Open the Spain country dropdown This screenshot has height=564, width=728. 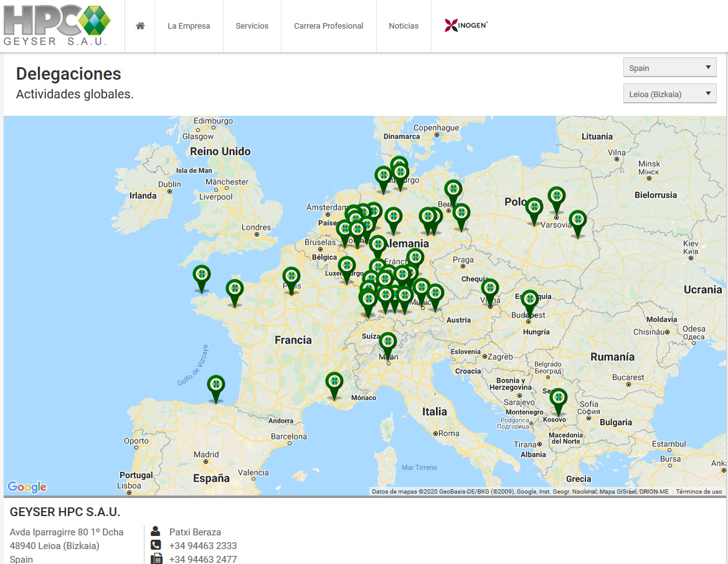(669, 68)
